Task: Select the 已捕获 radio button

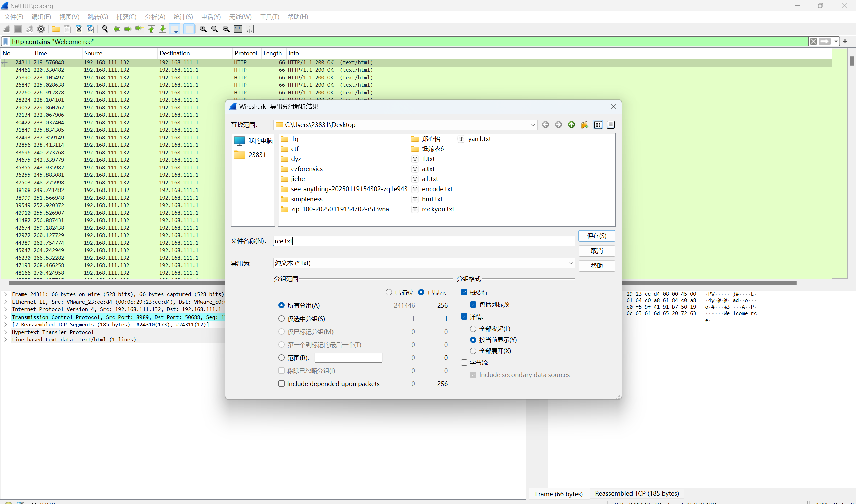Action: point(389,292)
